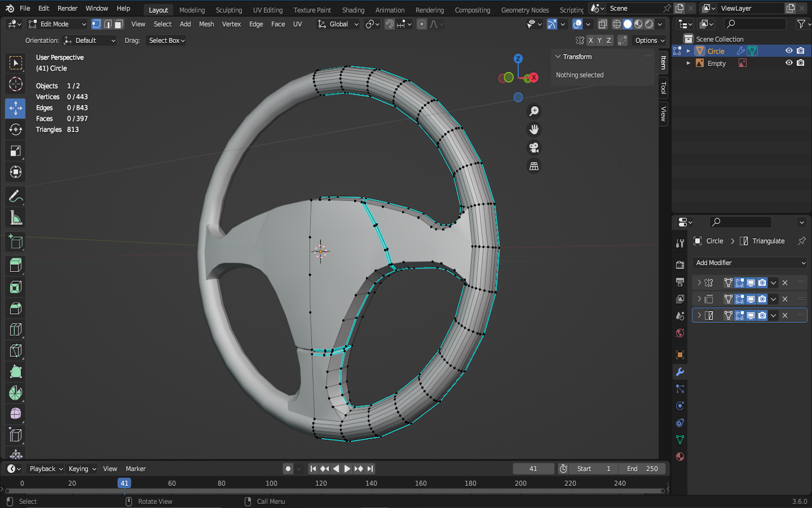Click the Options button in header
812x508 pixels.
650,41
